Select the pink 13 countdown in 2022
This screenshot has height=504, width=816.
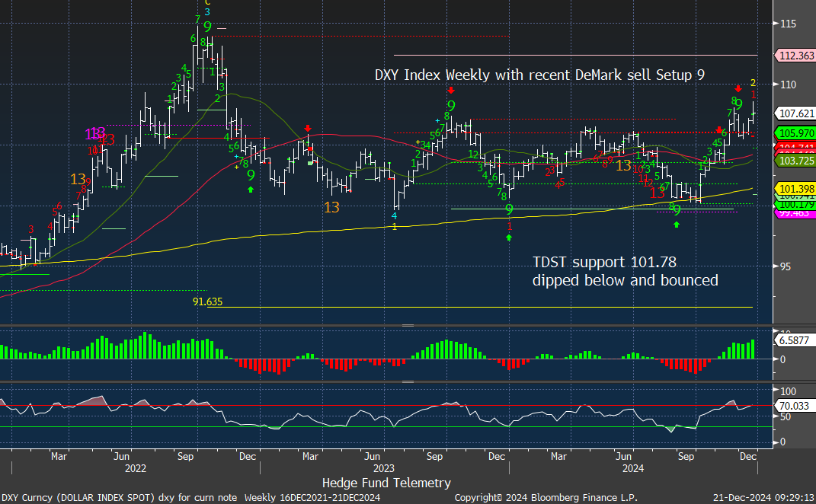tap(95, 134)
